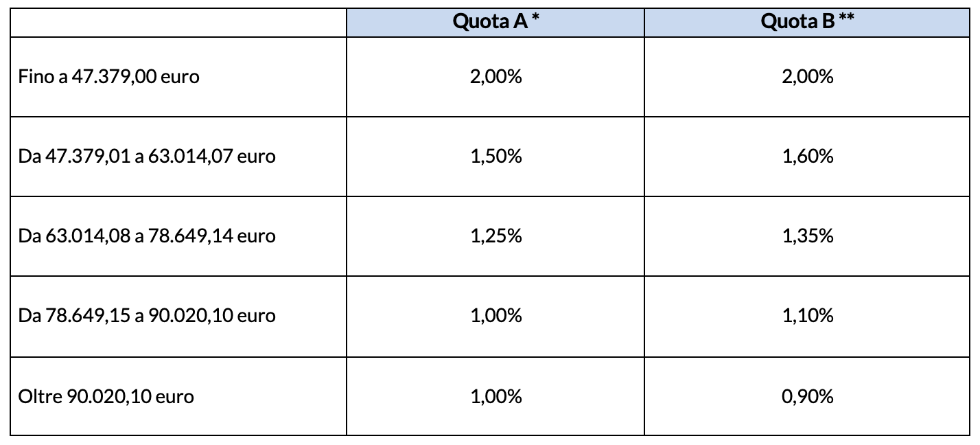Select the Quota B 1,60% value
Screen dimensions: 980x445
pyautogui.click(x=808, y=157)
